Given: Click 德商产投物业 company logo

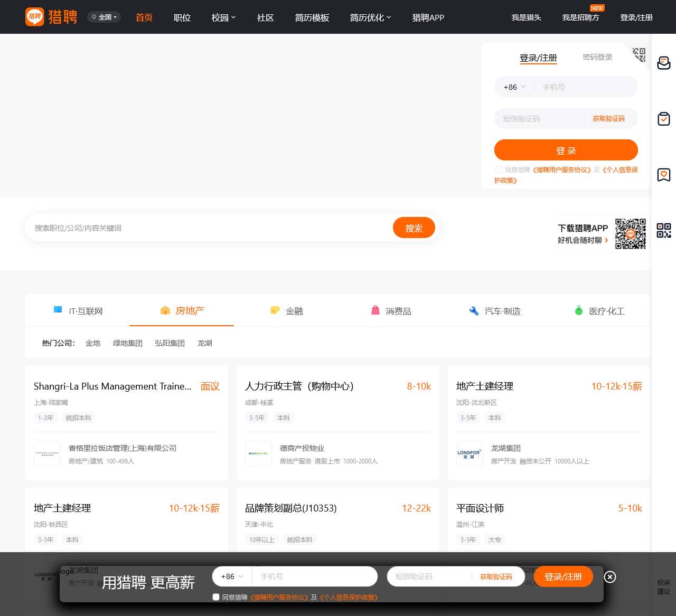Looking at the screenshot, I should 258,454.
